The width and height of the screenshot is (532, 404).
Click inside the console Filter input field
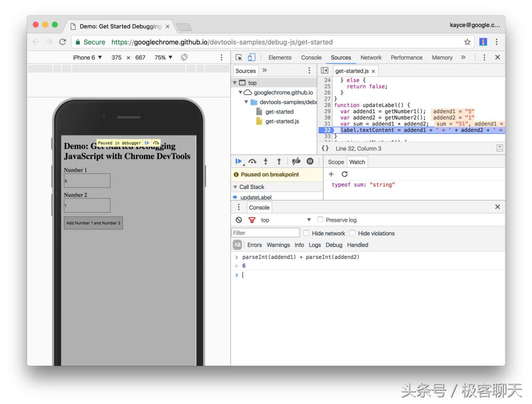(x=265, y=232)
